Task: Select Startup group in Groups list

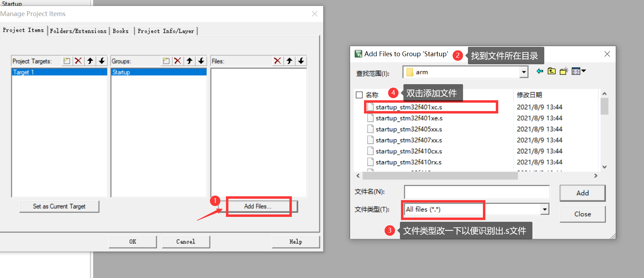Action: coord(159,72)
